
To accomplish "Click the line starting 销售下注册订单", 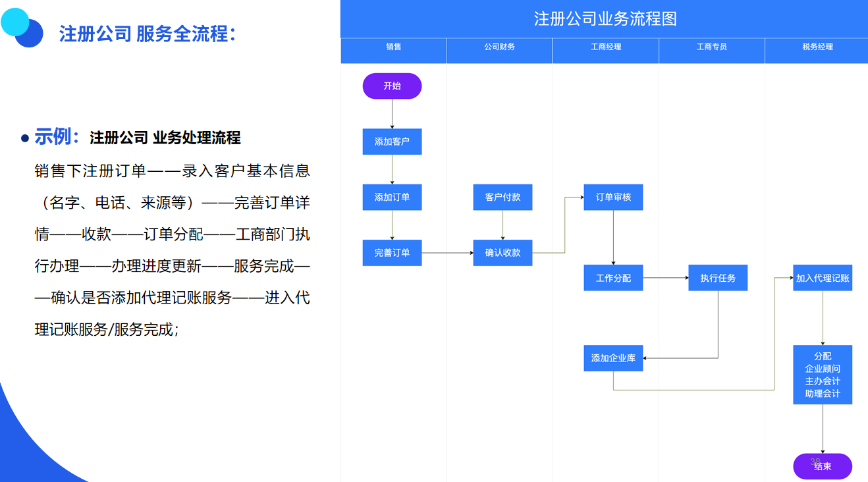I will 173,171.
